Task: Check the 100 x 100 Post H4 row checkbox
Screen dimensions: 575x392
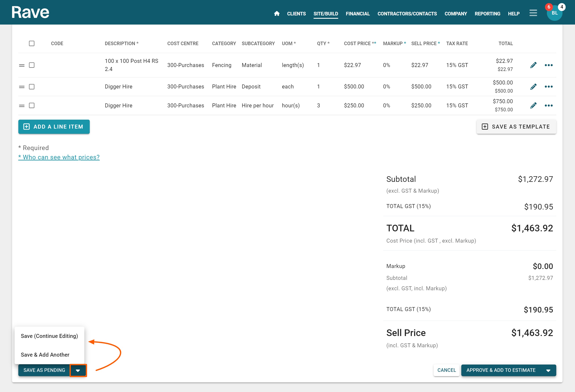Action: tap(32, 65)
